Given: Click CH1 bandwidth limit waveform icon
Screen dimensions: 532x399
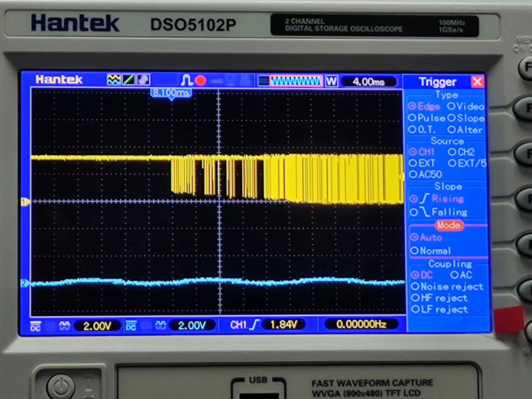Looking at the screenshot, I should (x=64, y=326).
